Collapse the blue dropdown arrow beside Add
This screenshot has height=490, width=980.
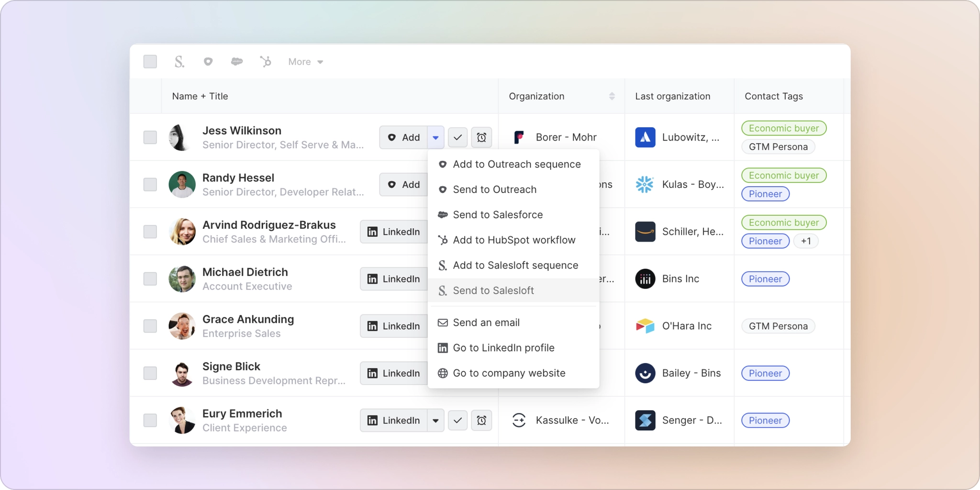(x=435, y=138)
